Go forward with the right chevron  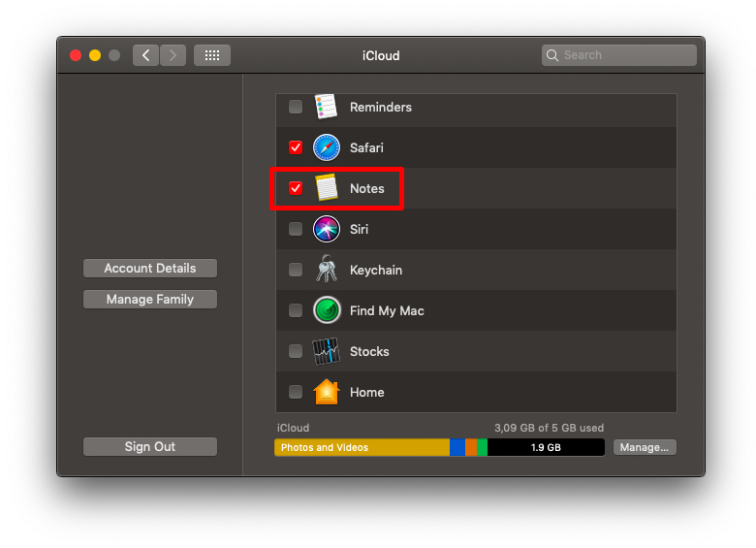(x=173, y=55)
